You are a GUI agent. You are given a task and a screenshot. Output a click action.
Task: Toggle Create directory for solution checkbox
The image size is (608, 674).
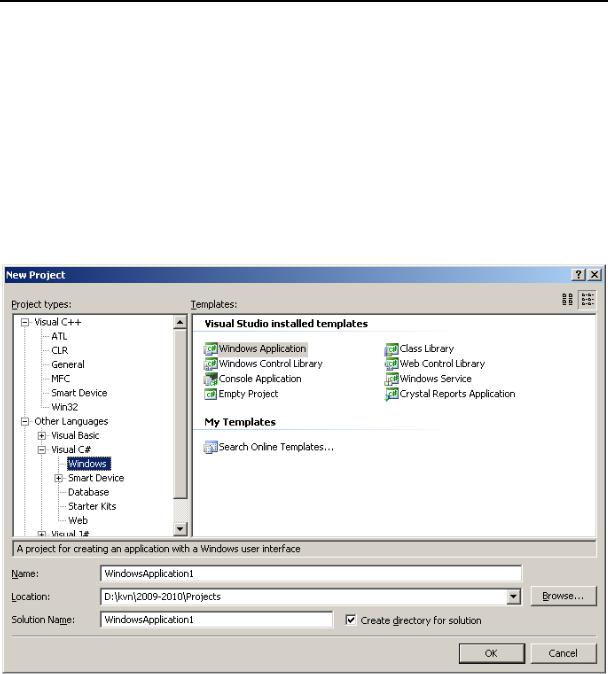click(351, 620)
